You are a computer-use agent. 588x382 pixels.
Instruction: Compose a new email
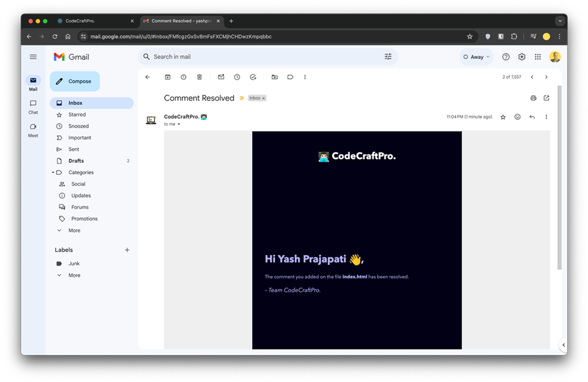pos(75,81)
